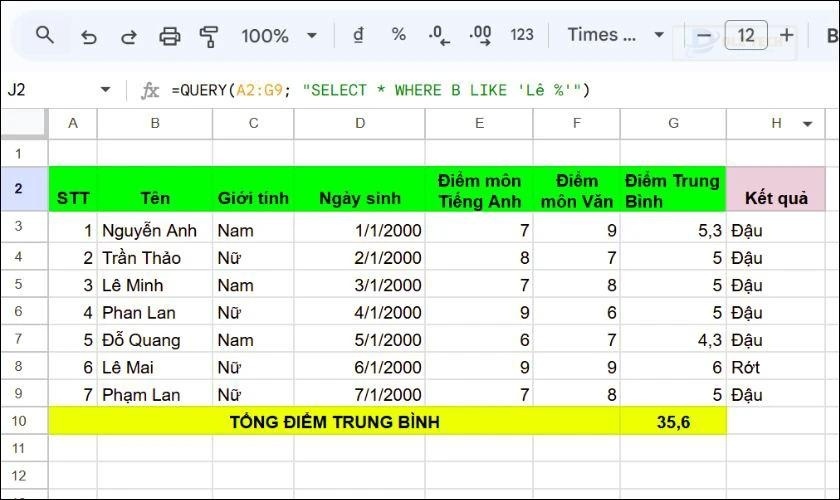Viewport: 840px width, 500px height.
Task: Select 'Điểm môn Tiếng Anh' header cell
Action: (479, 189)
